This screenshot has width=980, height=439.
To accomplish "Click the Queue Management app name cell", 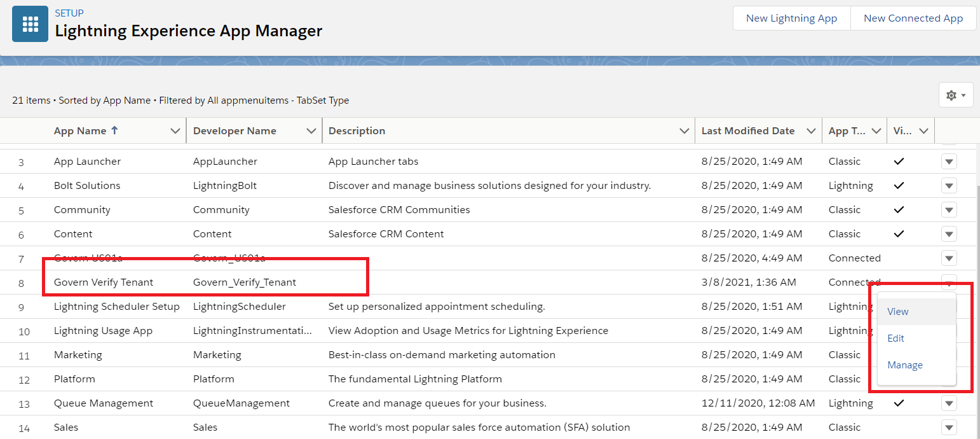I will click(x=104, y=403).
